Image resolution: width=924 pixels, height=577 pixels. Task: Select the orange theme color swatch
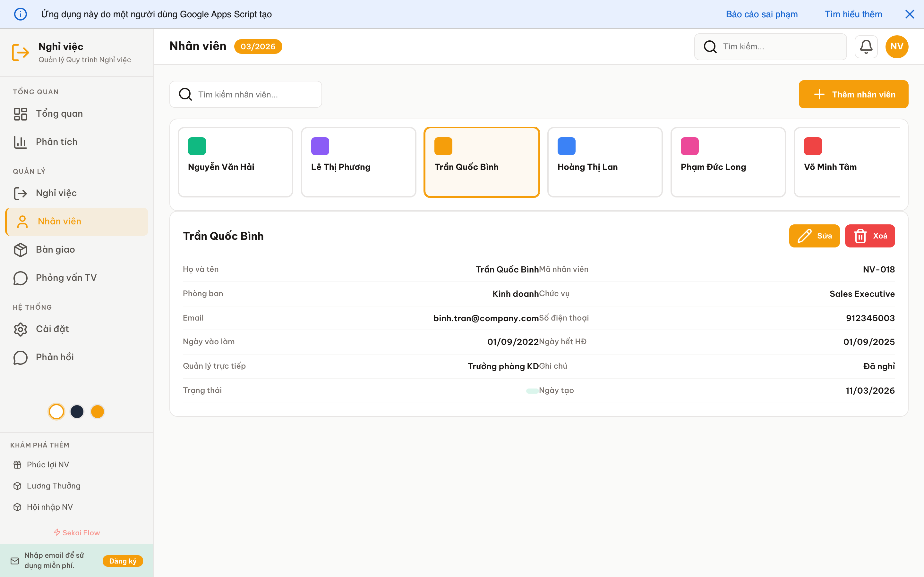(x=97, y=411)
